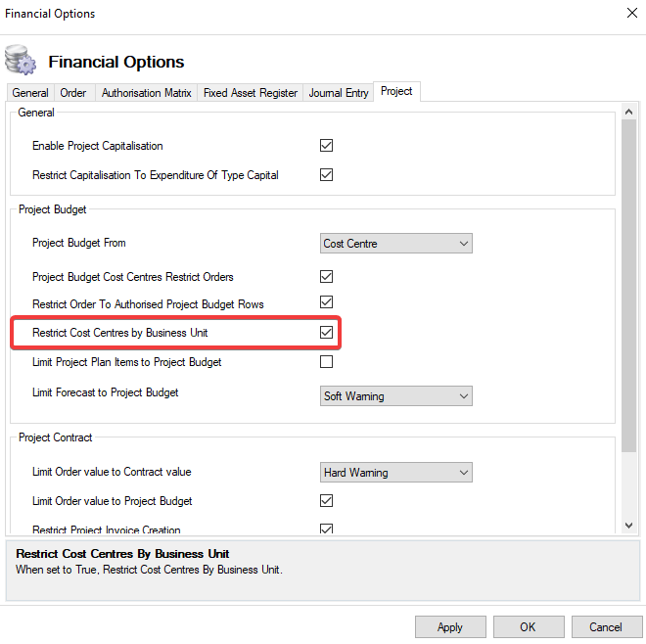
Task: Open the Authorisation Matrix tab
Action: (x=145, y=93)
